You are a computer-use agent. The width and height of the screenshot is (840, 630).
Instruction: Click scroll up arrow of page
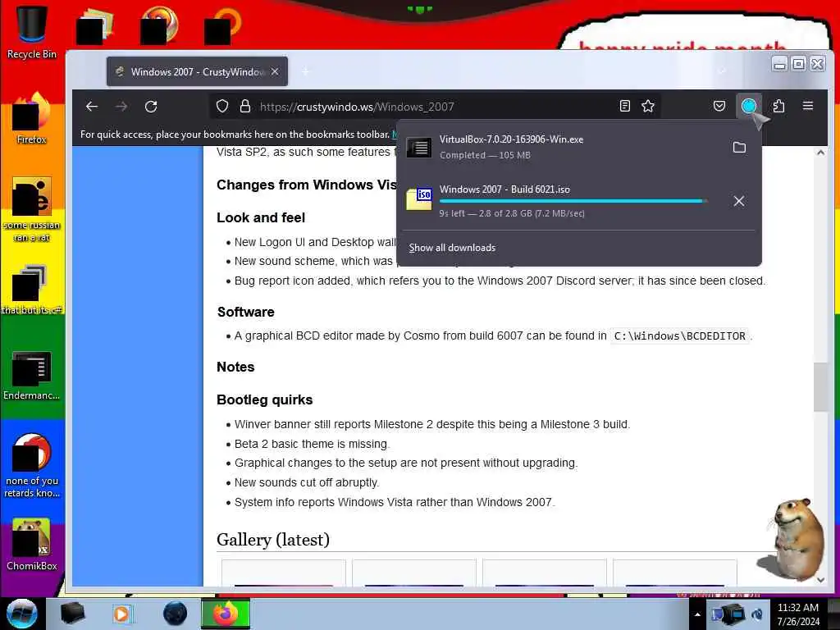pyautogui.click(x=820, y=153)
